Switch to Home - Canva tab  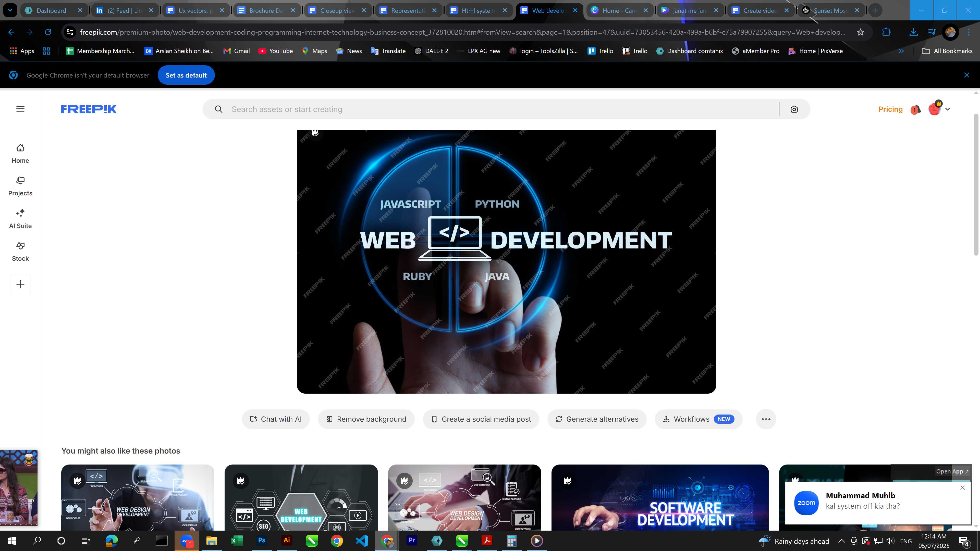coord(619,11)
